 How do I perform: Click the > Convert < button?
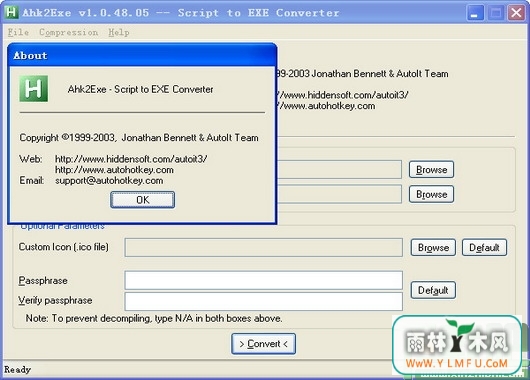coord(263,344)
